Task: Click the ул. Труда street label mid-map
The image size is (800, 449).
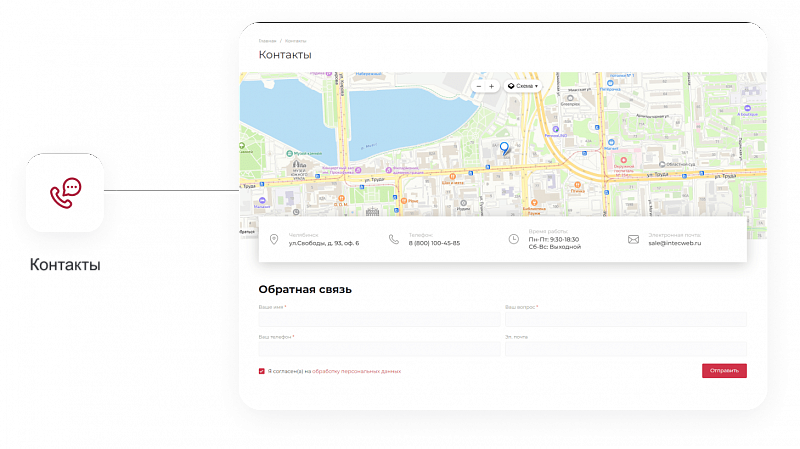Action: point(374,180)
